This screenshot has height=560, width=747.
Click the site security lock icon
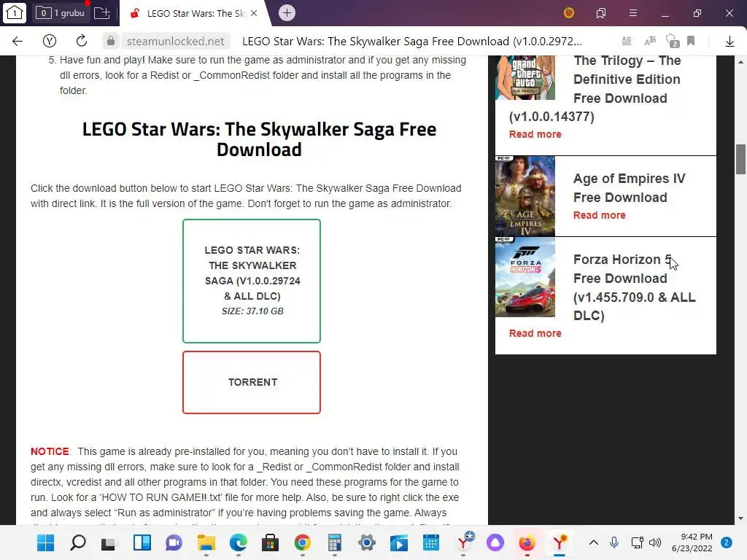111,42
